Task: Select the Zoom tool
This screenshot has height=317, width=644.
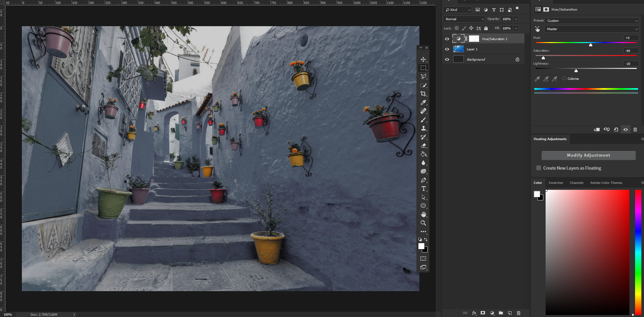Action: pos(423,223)
